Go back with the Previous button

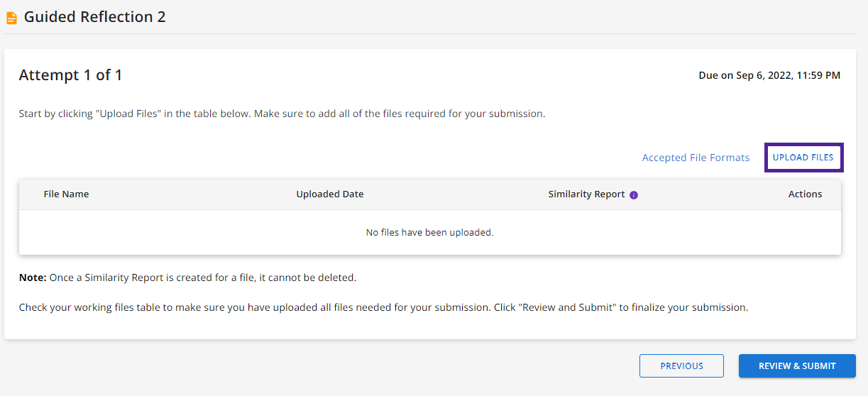pyautogui.click(x=681, y=365)
